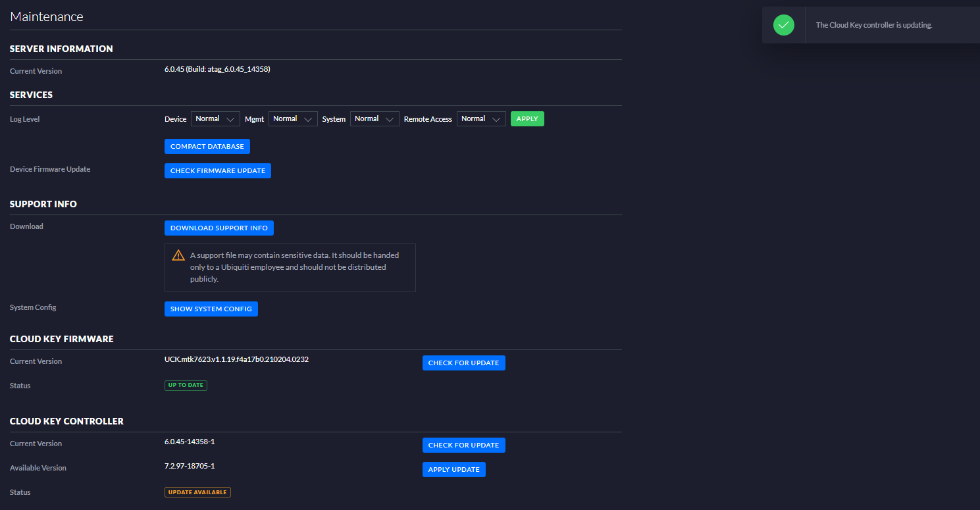Click the Cloud Key firmware version string
980x510 pixels.
236,360
